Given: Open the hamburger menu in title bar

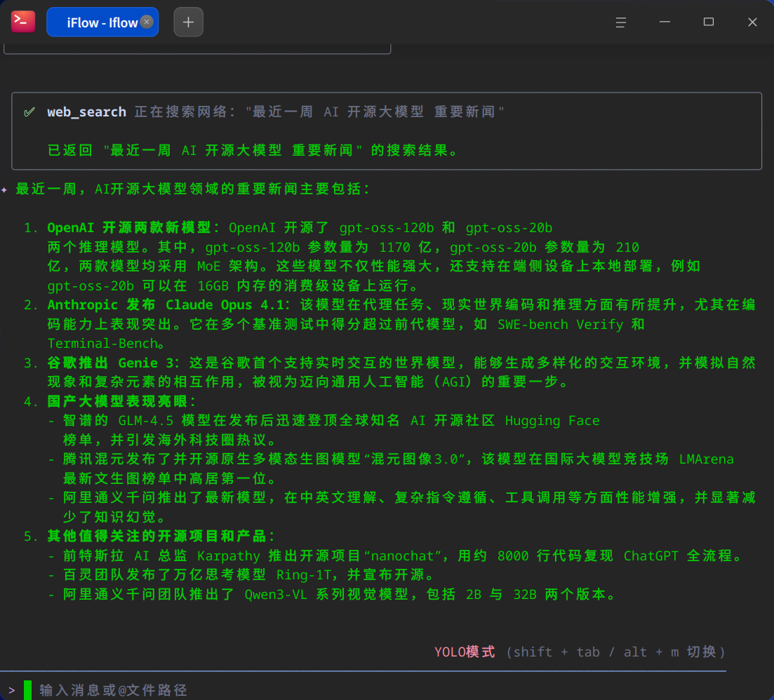Looking at the screenshot, I should (x=620, y=22).
